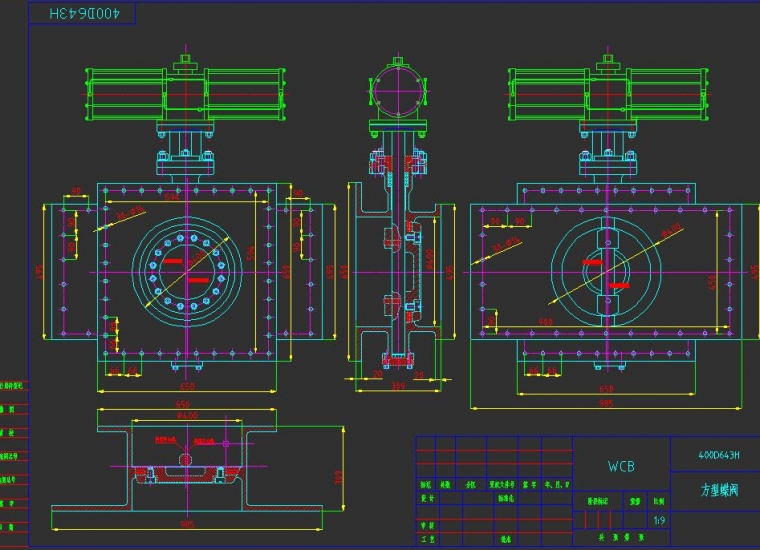This screenshot has width=760, height=550.
Task: Select the red leader annotation in bottom view
Action: [163, 439]
